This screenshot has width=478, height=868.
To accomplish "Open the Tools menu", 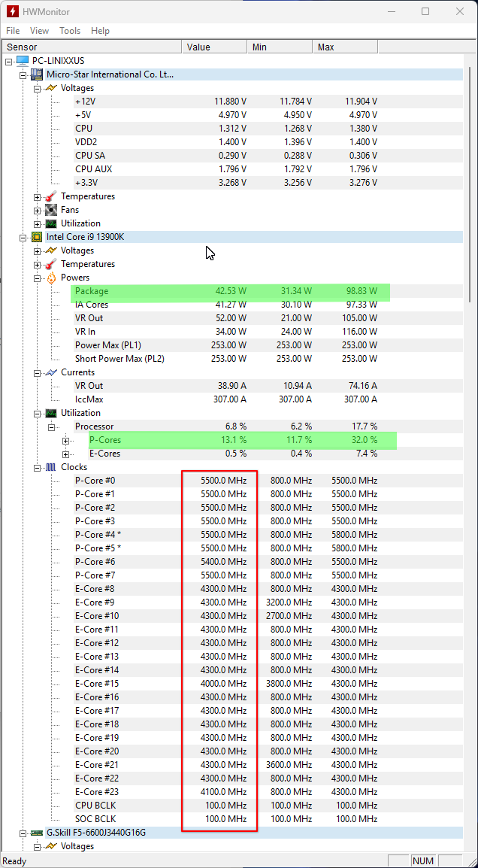I will click(70, 30).
